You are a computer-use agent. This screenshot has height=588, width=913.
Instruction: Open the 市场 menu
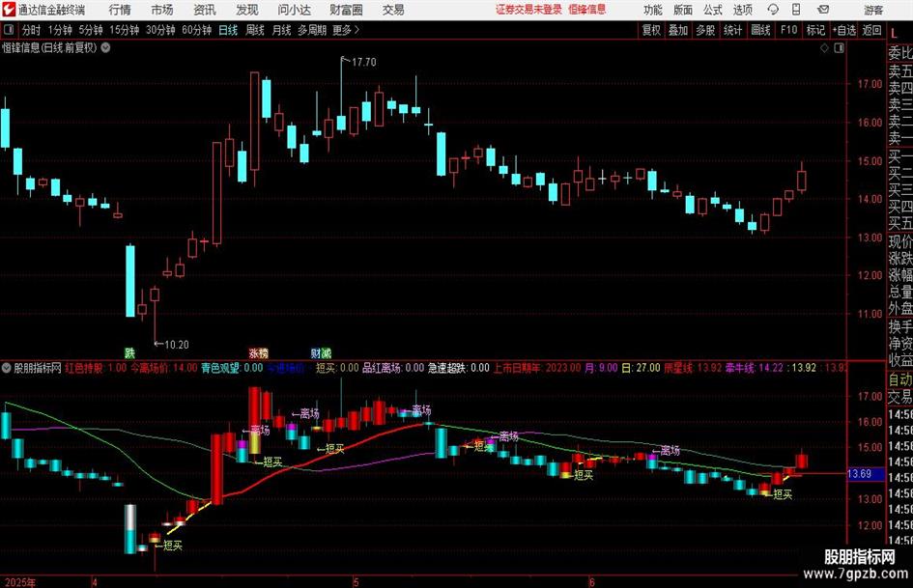click(x=162, y=10)
